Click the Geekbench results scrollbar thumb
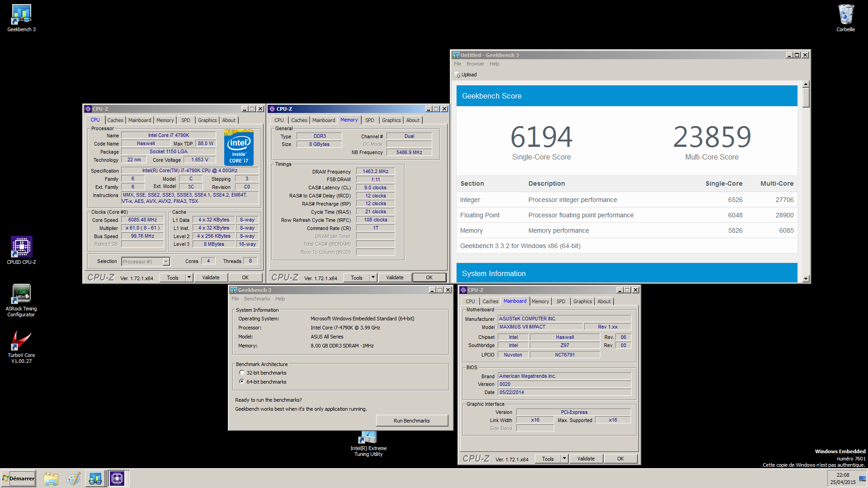The height and width of the screenshot is (488, 868). click(806, 97)
